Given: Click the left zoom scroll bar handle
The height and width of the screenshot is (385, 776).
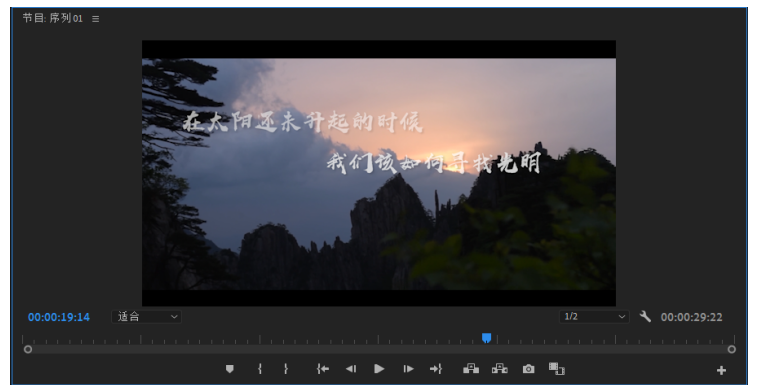Looking at the screenshot, I should click(x=28, y=349).
